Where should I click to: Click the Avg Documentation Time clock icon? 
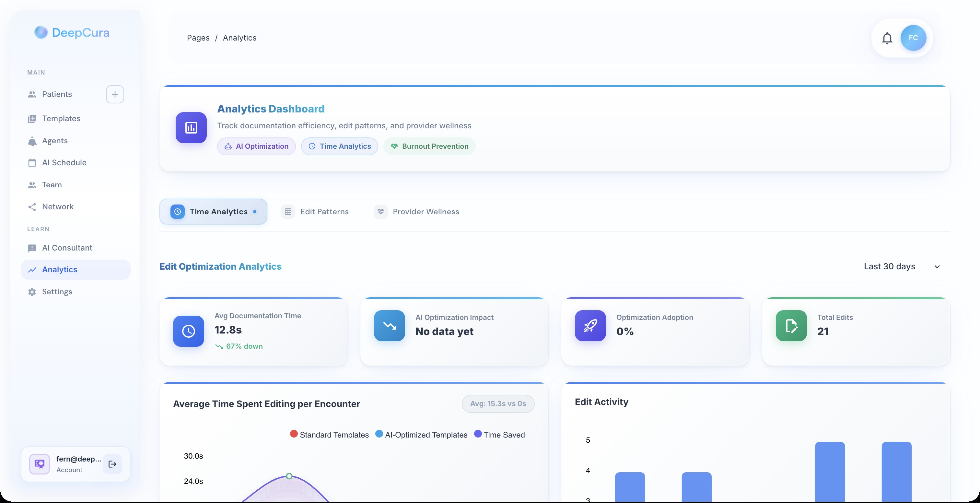pos(188,331)
